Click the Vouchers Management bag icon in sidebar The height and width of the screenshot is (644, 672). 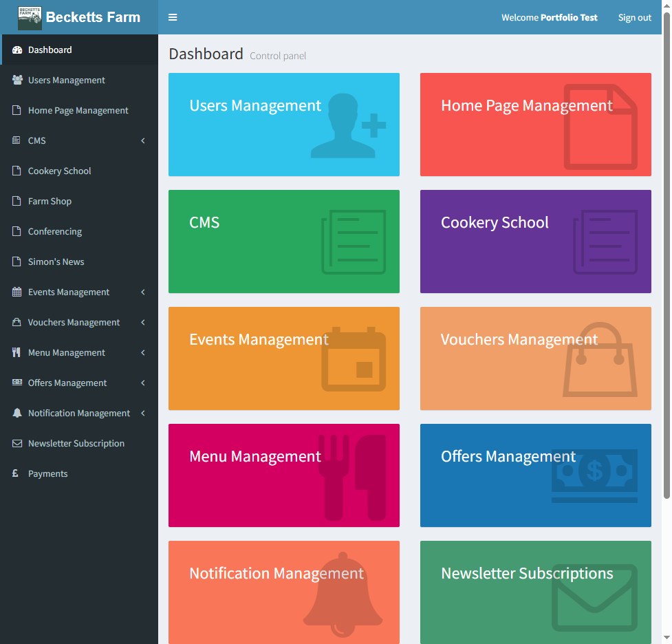click(17, 322)
